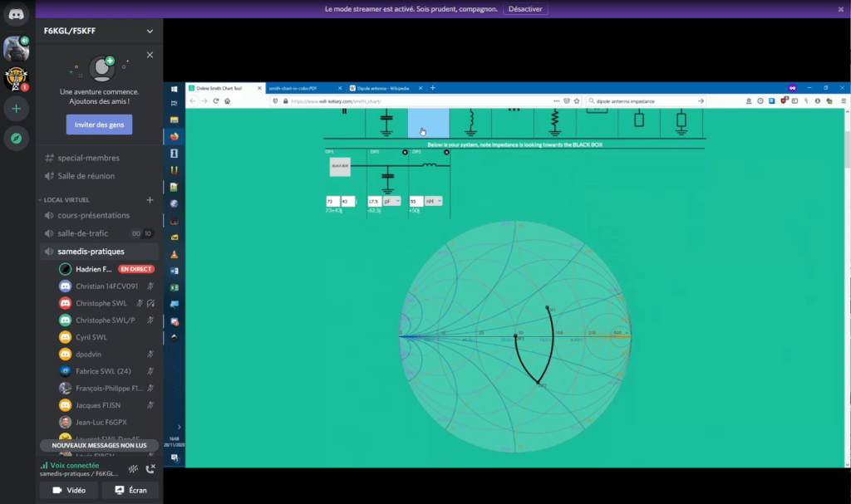Remove the inductor component with its X icon

(446, 152)
